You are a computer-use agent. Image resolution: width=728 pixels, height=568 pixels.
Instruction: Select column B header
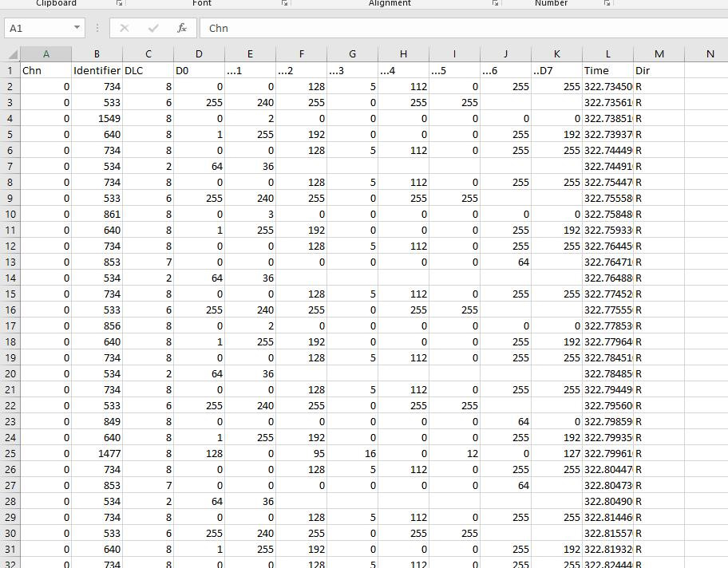tap(97, 54)
